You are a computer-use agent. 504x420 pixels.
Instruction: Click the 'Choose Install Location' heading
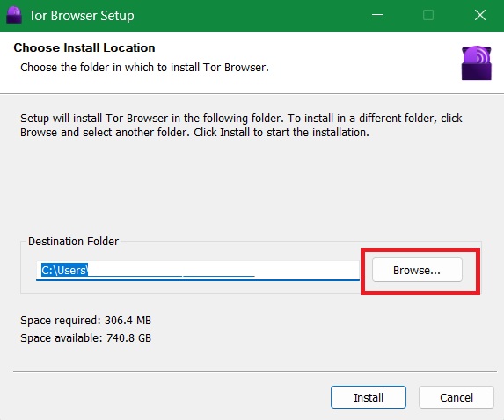[x=84, y=47]
